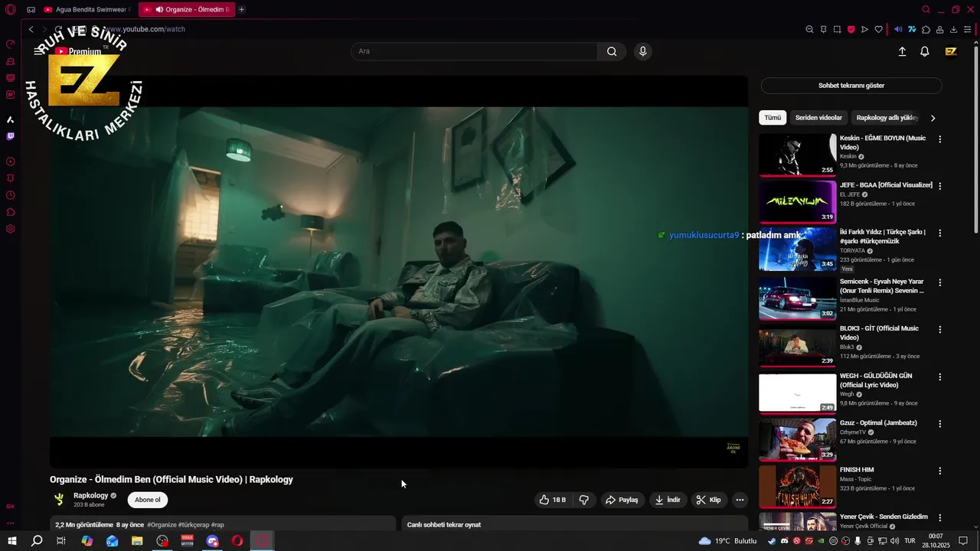Open options for Keskin - EĞME BOYUN
The image size is (980, 551).
(940, 139)
